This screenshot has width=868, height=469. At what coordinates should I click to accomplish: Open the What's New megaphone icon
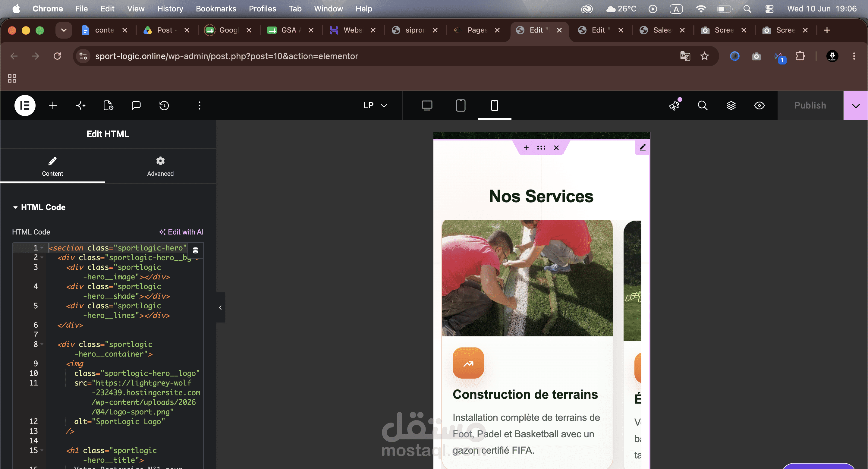[x=675, y=105]
